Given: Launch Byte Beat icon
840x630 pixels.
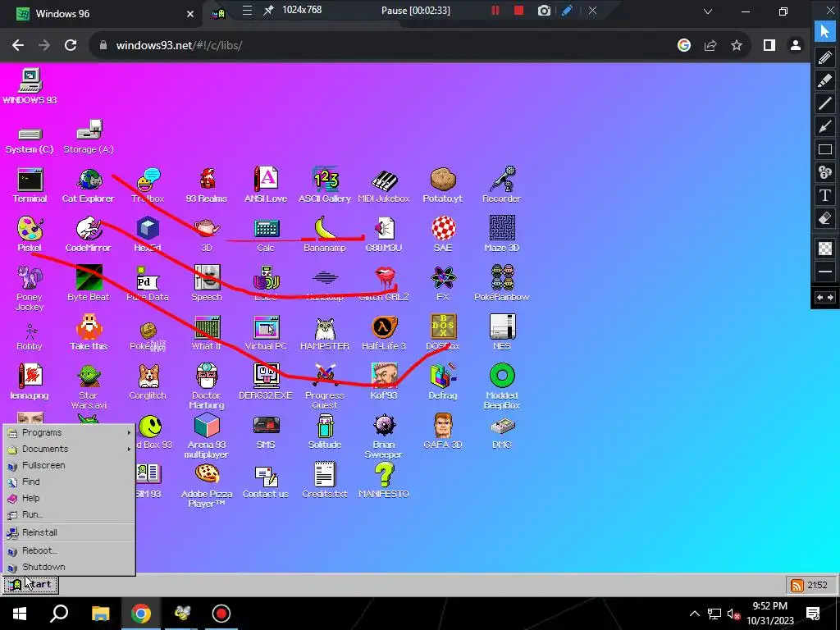Looking at the screenshot, I should 89,283.
